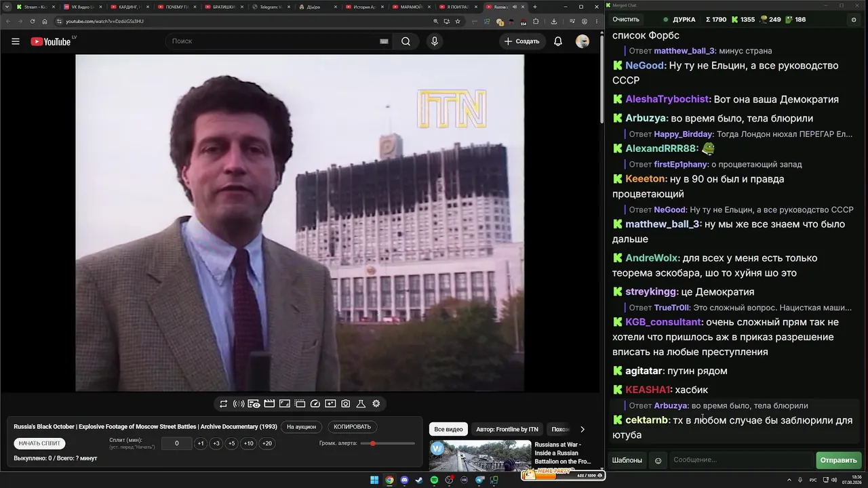
Task: Click the username 'AleshaTrybochist' in chat
Action: [x=667, y=100]
